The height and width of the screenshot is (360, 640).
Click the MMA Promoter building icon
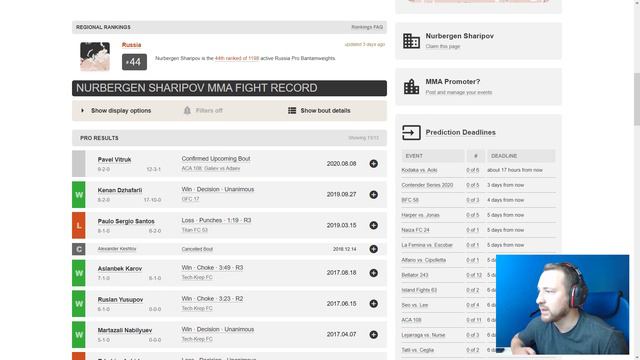click(x=411, y=87)
